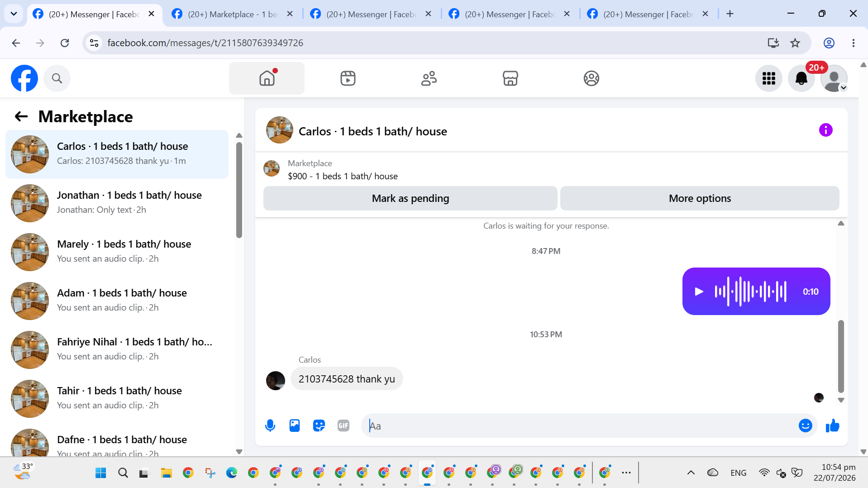Open the $900 1 beds 1 bath listing
The image size is (868, 488).
343,176
